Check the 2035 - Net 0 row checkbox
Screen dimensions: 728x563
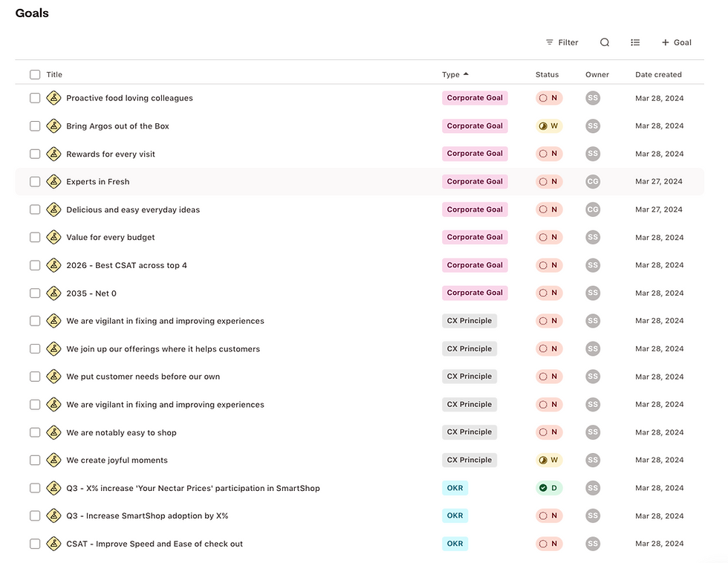(35, 293)
